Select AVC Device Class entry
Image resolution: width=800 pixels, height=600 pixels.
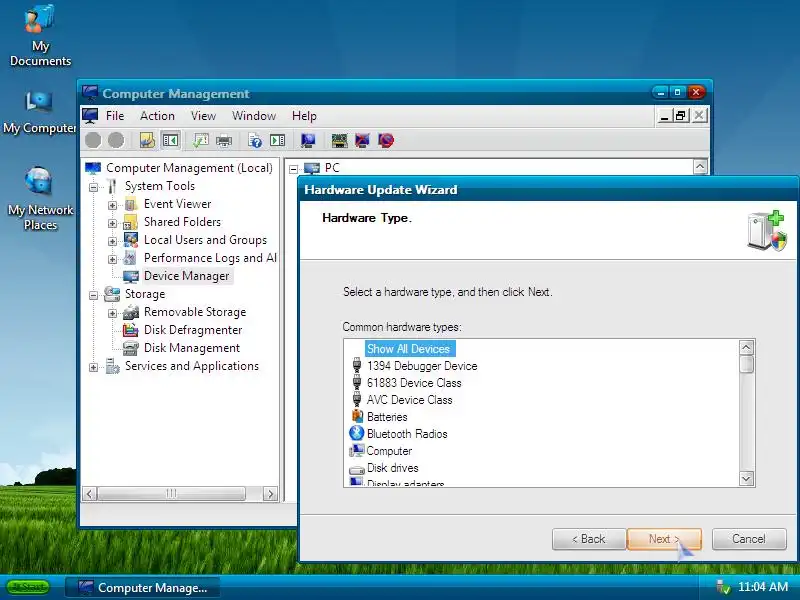[x=409, y=400]
